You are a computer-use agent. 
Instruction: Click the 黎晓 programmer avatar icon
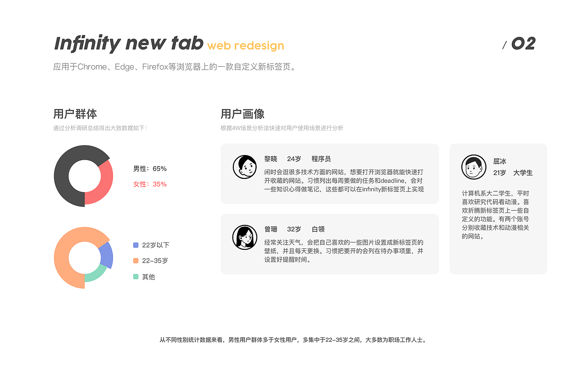point(245,167)
